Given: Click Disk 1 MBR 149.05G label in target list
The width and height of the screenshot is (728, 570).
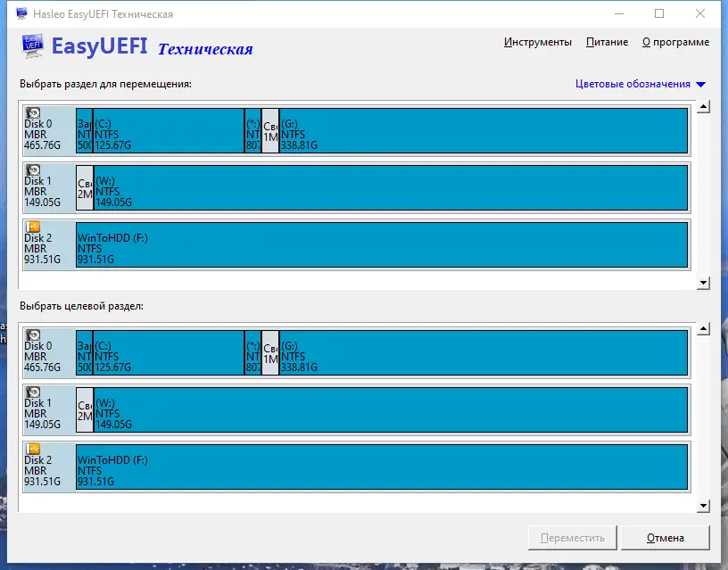Looking at the screenshot, I should [42, 414].
